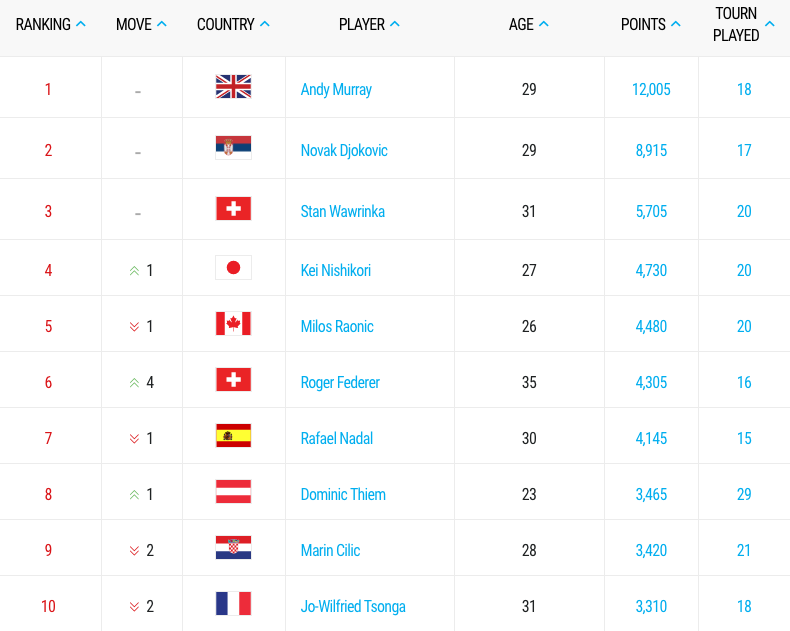
Task: Sort the table by Ranking column
Action: point(50,24)
